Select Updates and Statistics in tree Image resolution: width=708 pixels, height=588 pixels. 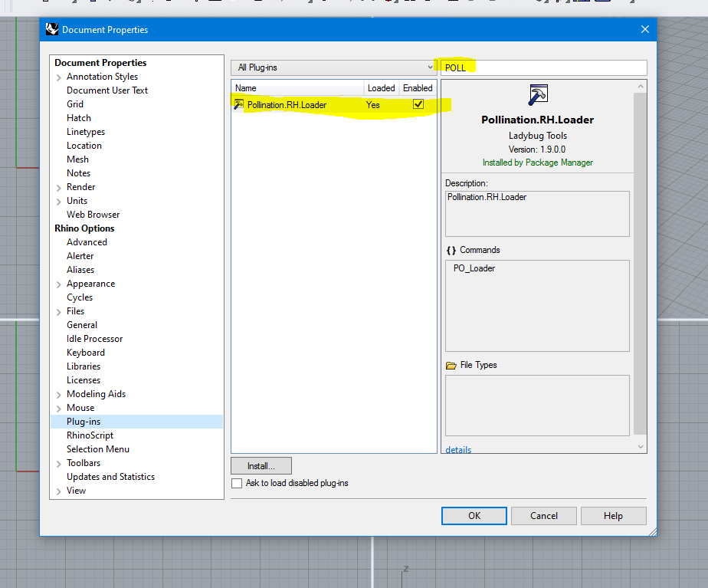[110, 477]
